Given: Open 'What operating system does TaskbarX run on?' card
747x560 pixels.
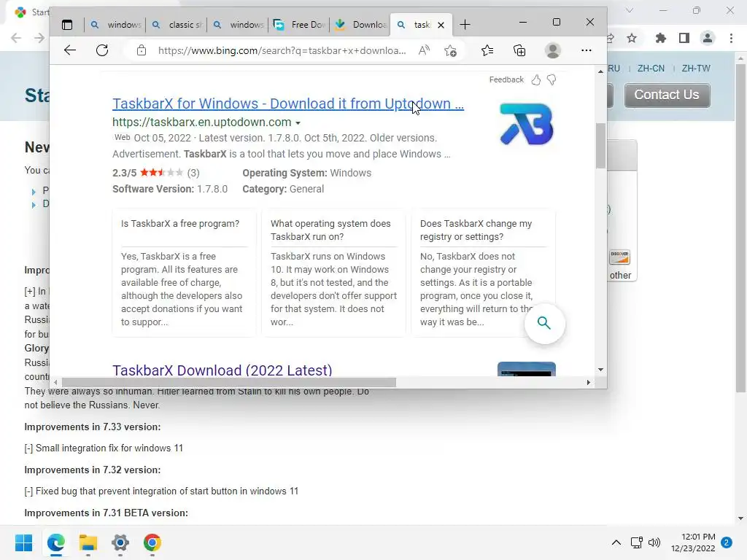Looking at the screenshot, I should click(333, 273).
